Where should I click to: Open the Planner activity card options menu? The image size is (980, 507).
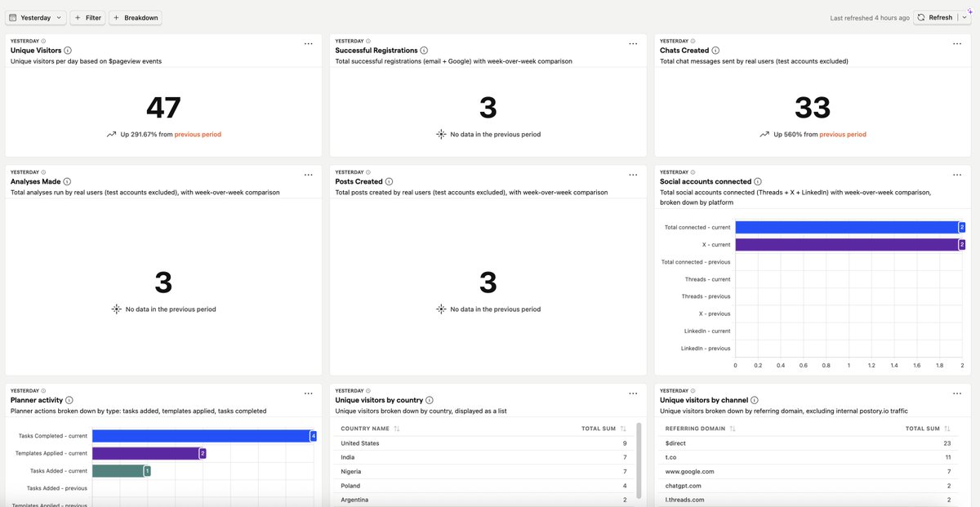pyautogui.click(x=309, y=394)
